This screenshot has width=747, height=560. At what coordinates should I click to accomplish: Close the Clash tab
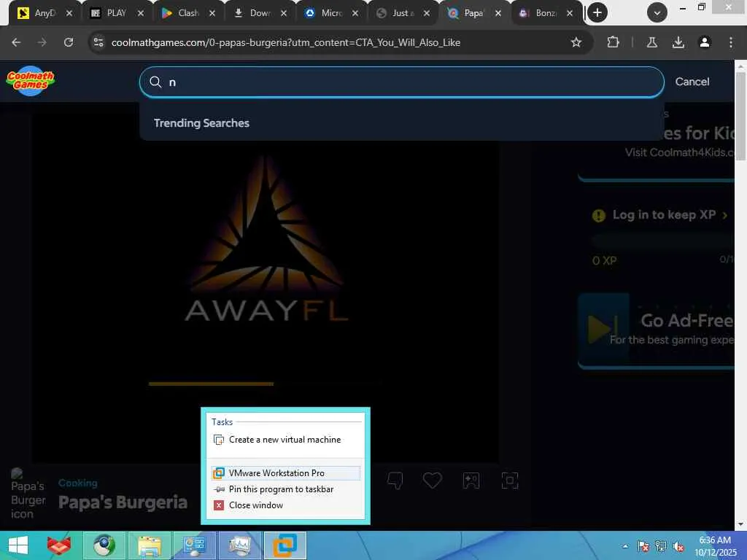click(x=212, y=13)
